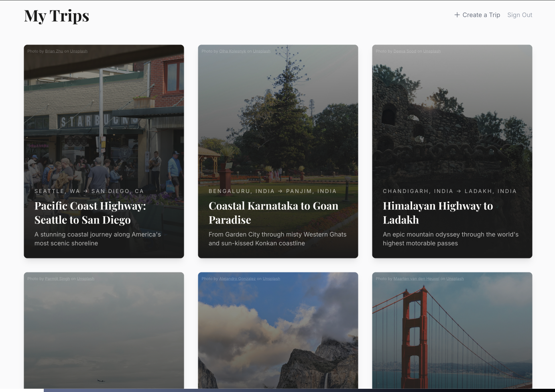The height and width of the screenshot is (392, 555).
Task: Select the Golden Gate Bridge trip card image
Action: 452,333
